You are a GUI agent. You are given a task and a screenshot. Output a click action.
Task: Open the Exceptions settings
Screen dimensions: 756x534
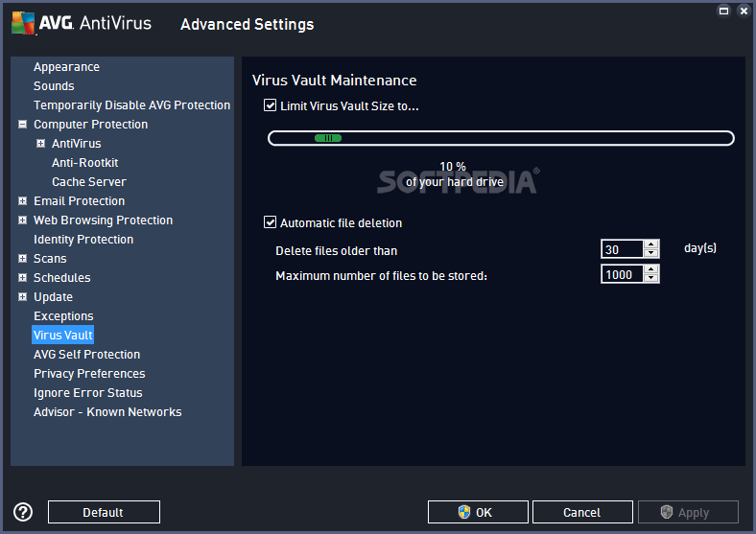[63, 316]
